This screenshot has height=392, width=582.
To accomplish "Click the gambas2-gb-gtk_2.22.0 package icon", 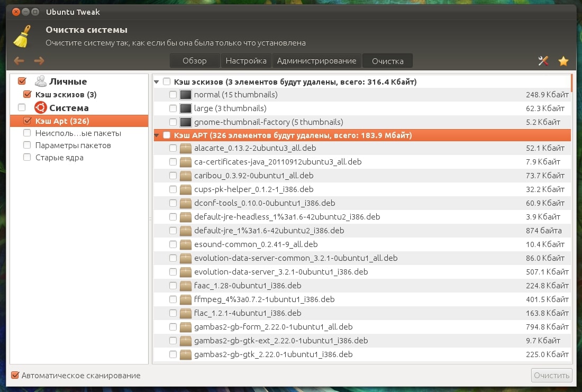I will click(x=186, y=354).
